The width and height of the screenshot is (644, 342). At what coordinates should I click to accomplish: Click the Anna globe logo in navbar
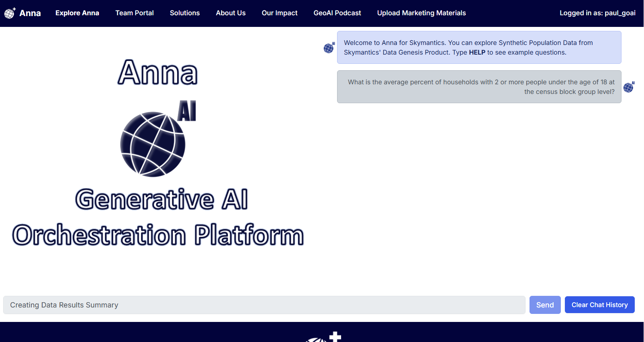[10, 13]
